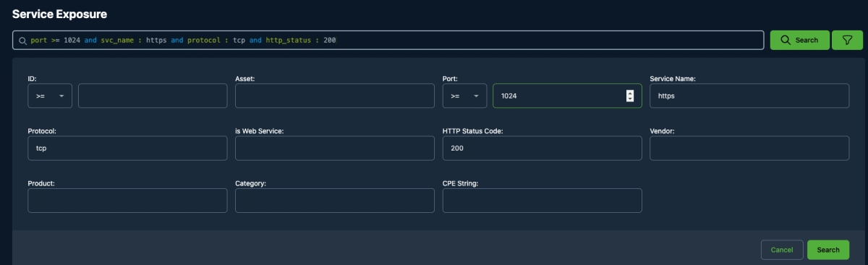Click the filter funnel icon button
The image size is (868, 265).
coord(847,40)
